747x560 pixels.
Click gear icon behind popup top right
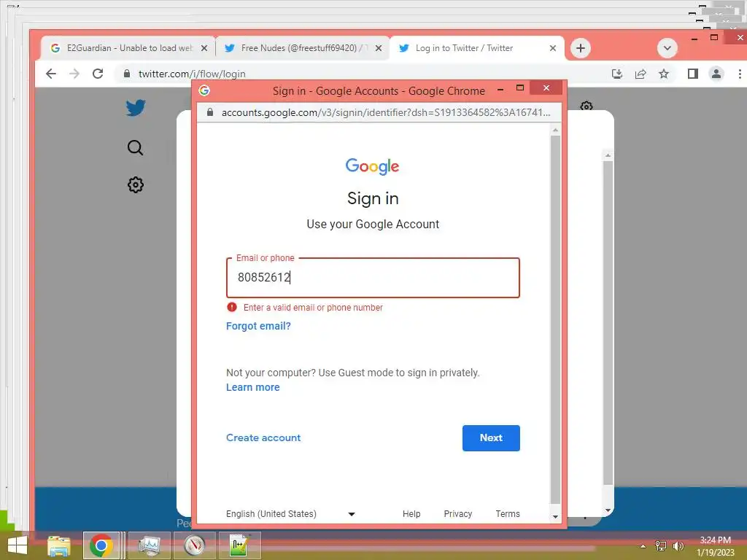tap(587, 105)
